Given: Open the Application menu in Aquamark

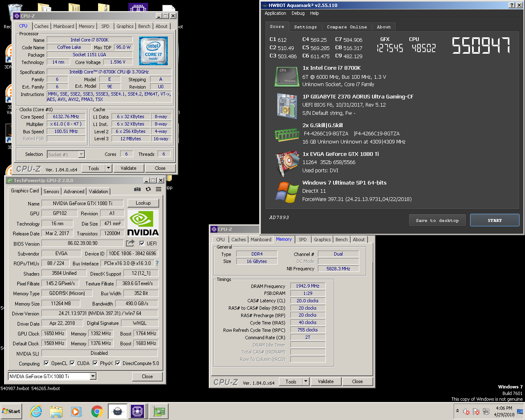Looking at the screenshot, I should pyautogui.click(x=275, y=13).
